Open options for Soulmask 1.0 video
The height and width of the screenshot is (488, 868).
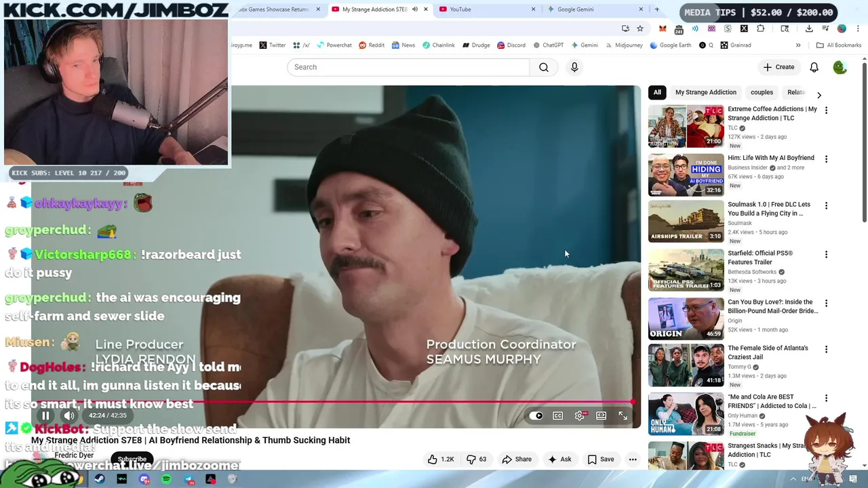[826, 205]
